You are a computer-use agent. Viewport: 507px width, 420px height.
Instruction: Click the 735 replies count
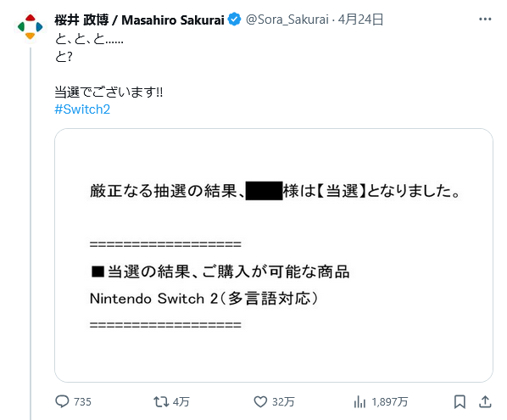tap(82, 402)
